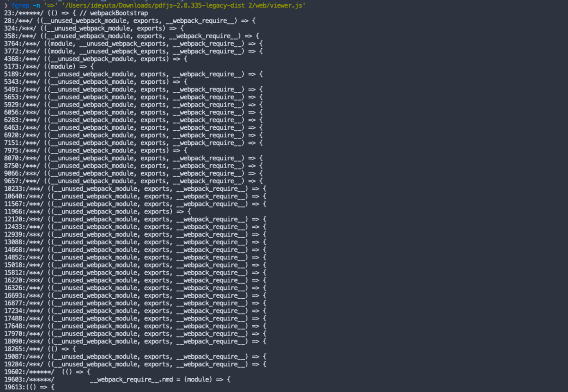Select output line 4368
568x392 pixels.
click(x=96, y=59)
